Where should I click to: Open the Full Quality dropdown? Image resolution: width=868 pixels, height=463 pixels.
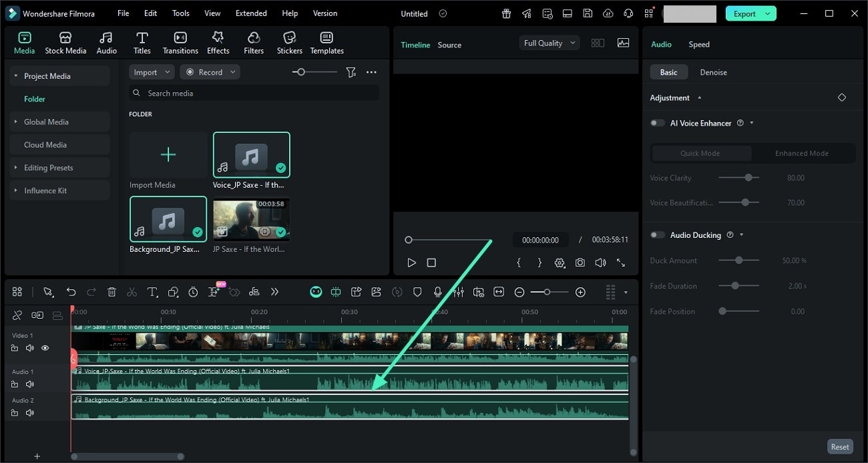click(549, 42)
